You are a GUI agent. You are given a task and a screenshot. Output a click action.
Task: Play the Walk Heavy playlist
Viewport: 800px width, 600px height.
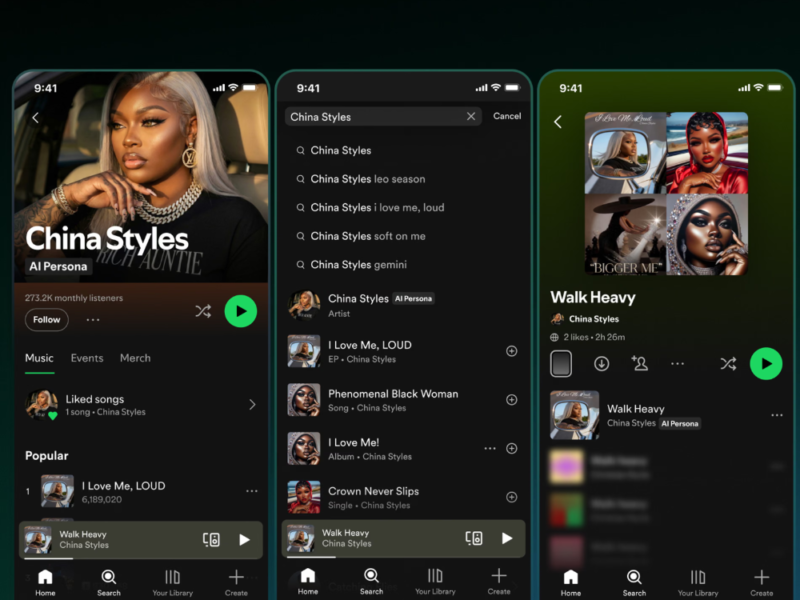point(766,364)
